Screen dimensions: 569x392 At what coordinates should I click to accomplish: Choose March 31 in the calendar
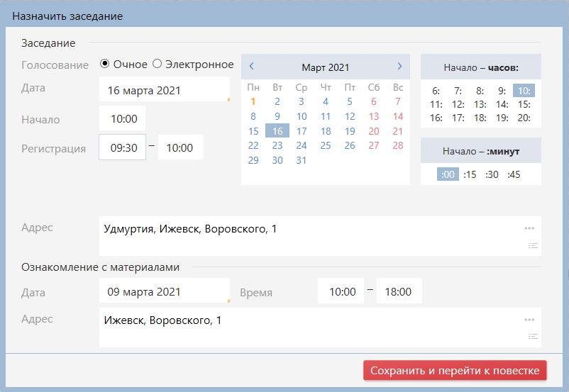click(302, 161)
